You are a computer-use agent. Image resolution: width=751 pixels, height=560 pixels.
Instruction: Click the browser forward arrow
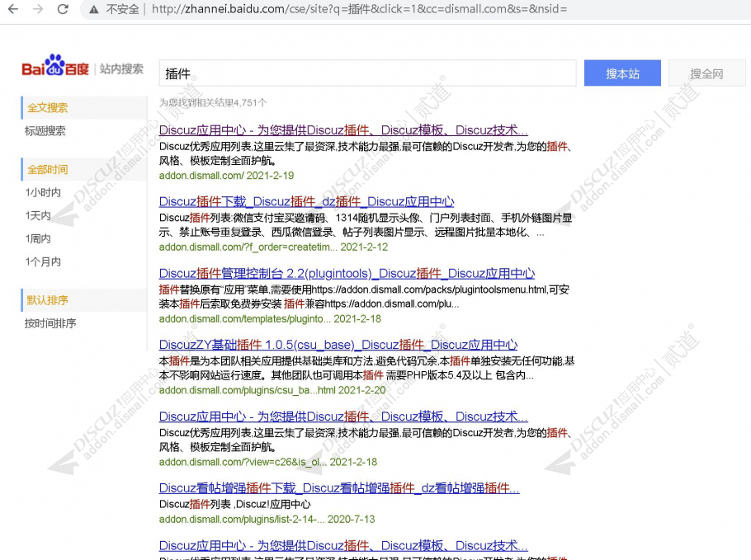click(x=38, y=9)
